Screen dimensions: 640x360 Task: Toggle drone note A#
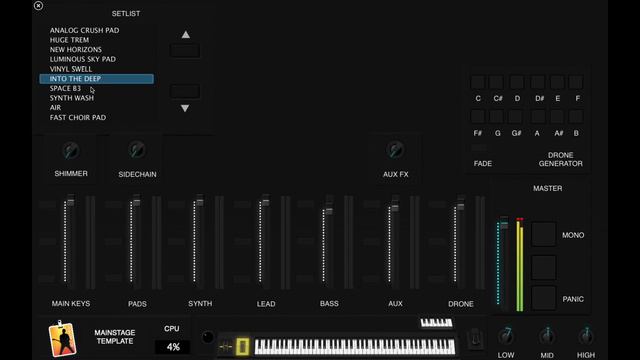pyautogui.click(x=557, y=117)
